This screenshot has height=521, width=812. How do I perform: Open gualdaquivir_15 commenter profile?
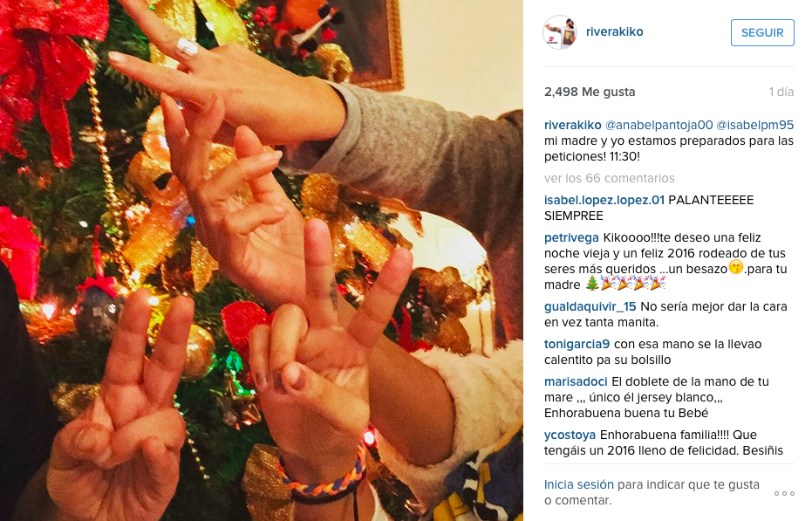590,306
